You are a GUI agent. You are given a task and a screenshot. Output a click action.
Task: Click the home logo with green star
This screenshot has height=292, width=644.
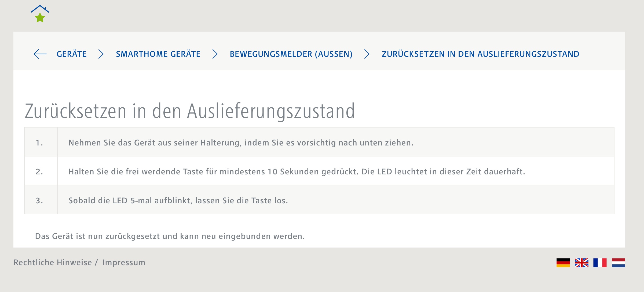pos(40,14)
